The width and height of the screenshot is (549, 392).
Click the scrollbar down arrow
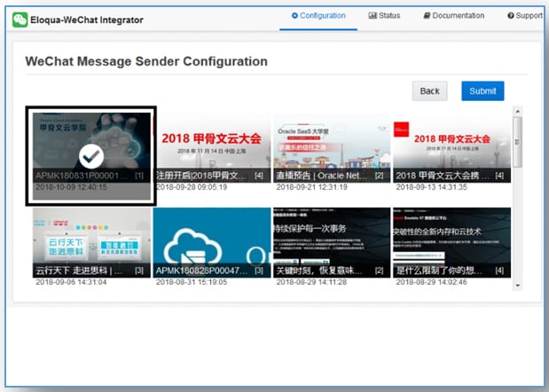click(x=517, y=286)
